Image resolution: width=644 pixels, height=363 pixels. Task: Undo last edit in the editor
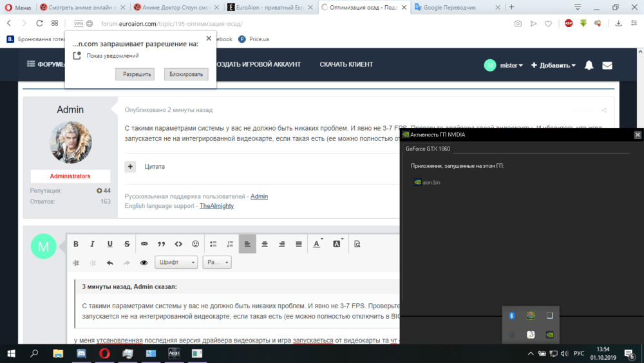point(110,263)
